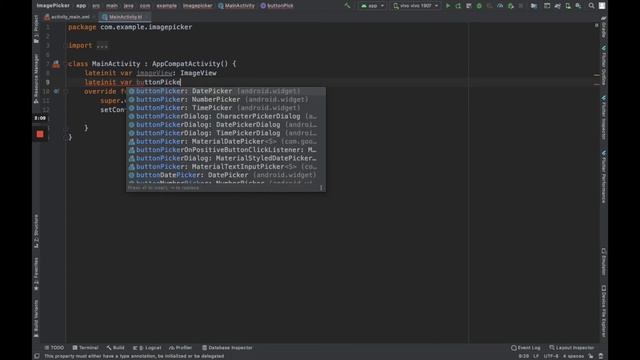The image size is (640, 360).
Task: Choose the 'buttonPicker: TimePicker' suggestion
Action: pos(226,108)
